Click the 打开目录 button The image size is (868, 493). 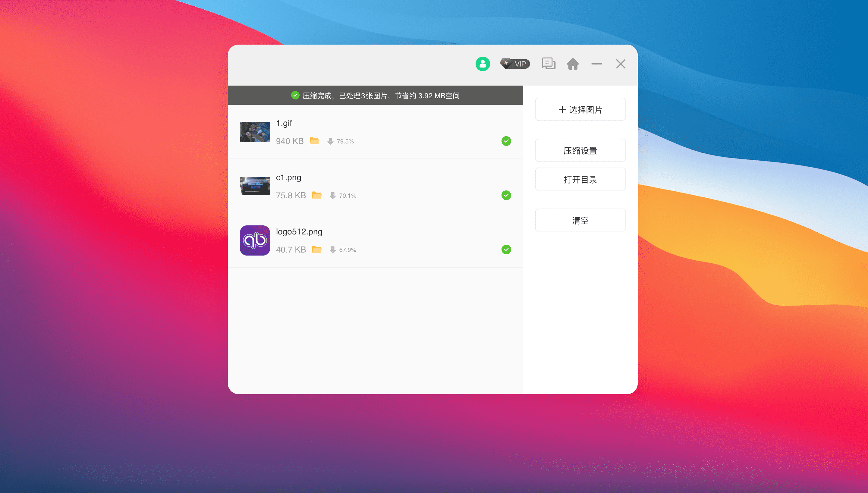pyautogui.click(x=580, y=179)
